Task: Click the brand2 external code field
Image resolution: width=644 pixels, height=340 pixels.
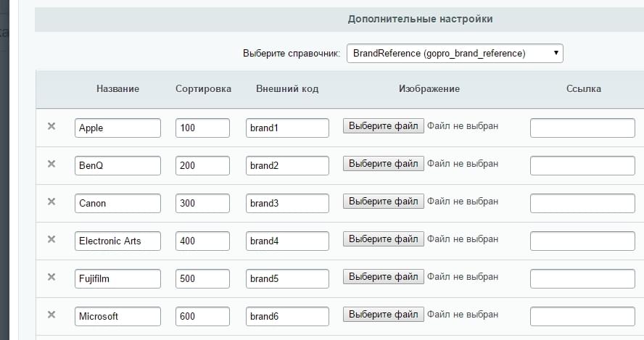Action: 287,165
